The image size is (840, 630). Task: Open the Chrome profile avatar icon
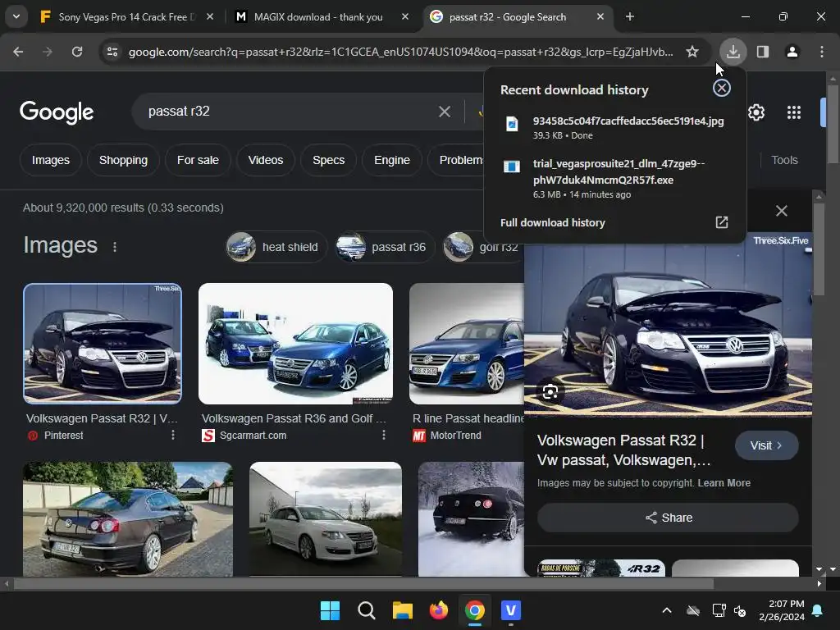point(792,52)
